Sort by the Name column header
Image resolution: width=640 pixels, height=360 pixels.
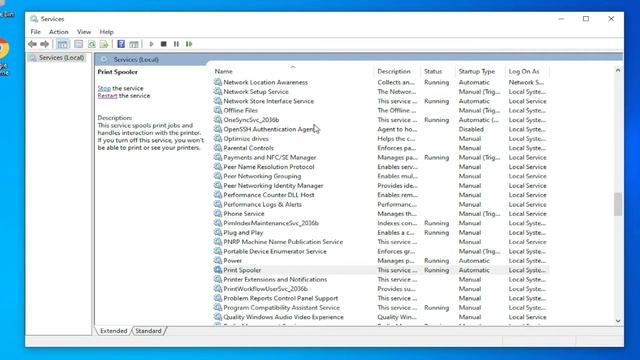[x=292, y=71]
